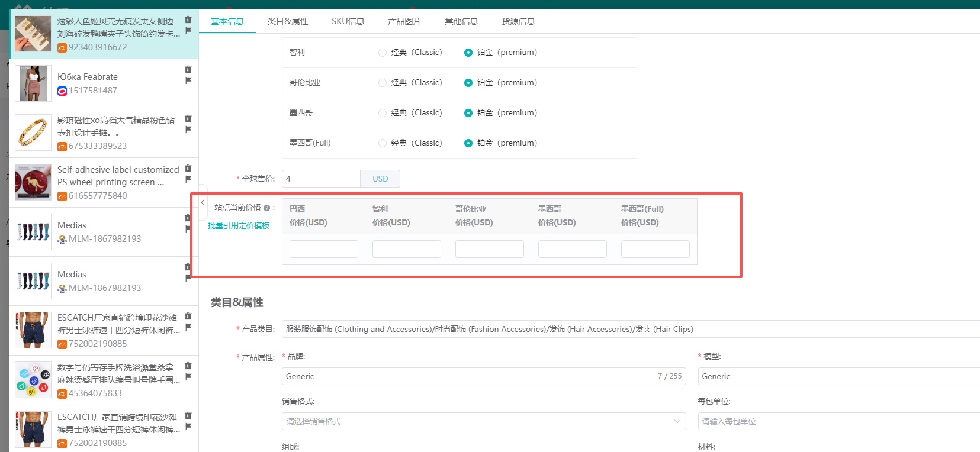Switch to the 其他信息 tab
980x452 pixels.
coord(461,21)
